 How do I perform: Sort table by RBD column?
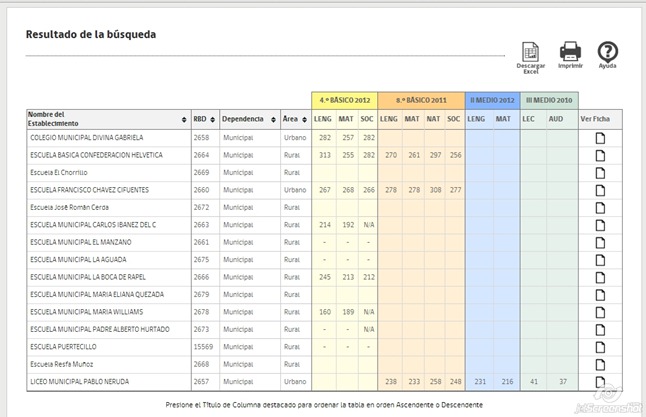click(x=204, y=119)
